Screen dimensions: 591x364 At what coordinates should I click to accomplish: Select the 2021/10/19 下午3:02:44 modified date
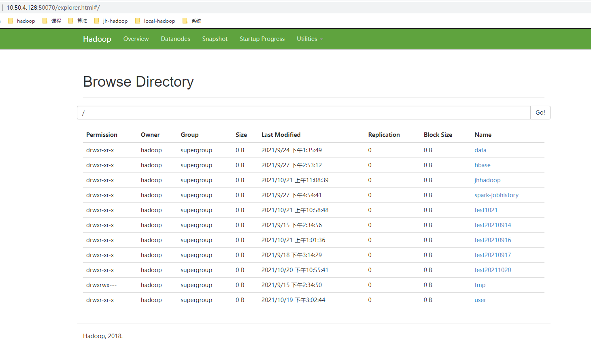pos(293,300)
